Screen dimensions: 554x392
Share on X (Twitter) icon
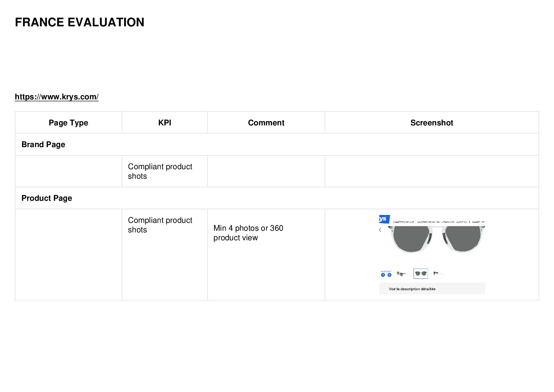point(390,275)
